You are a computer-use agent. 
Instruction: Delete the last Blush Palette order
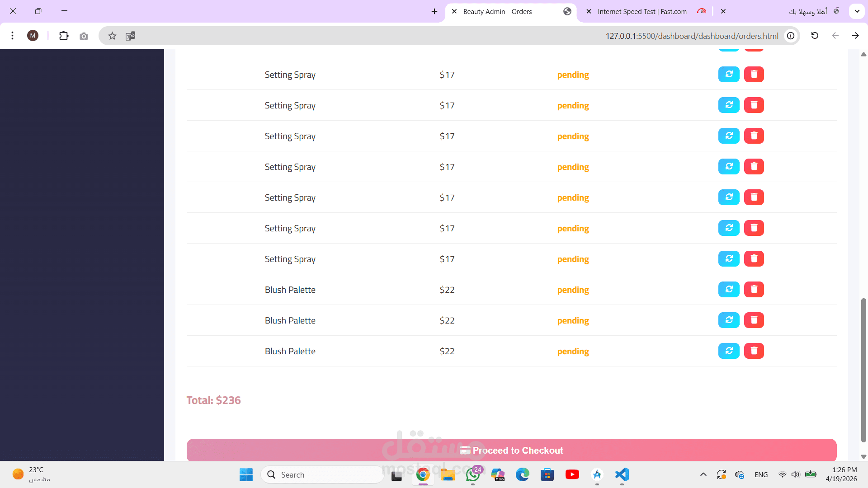(x=754, y=351)
